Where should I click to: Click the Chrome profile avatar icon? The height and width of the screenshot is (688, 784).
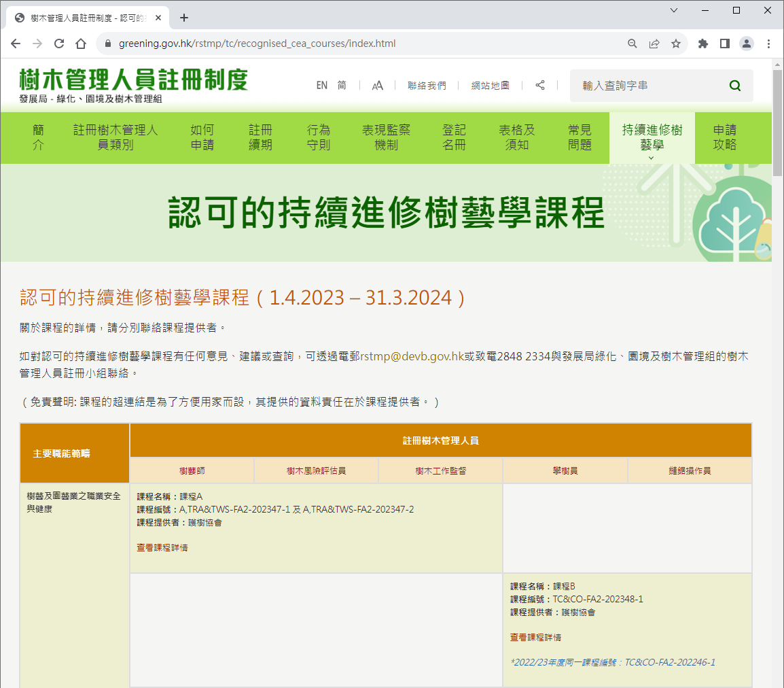pos(747,44)
